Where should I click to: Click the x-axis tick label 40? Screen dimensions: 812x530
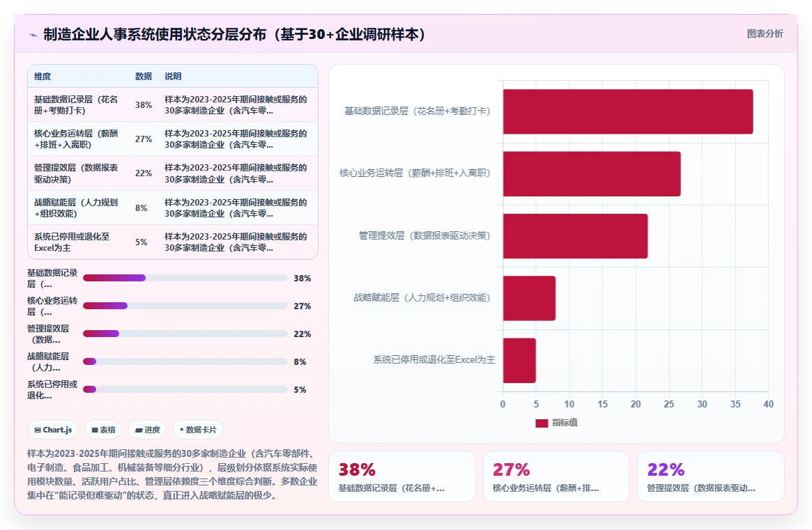click(768, 404)
